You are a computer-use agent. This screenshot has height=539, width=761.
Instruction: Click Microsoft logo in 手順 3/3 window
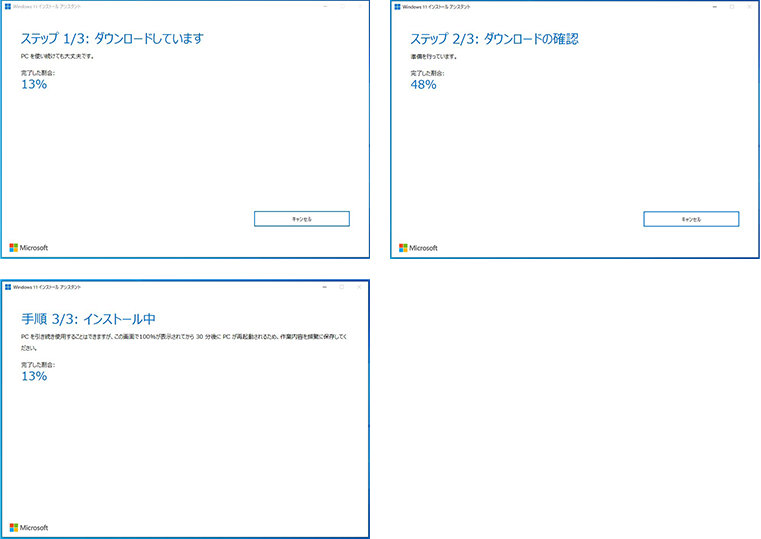pyautogui.click(x=29, y=527)
